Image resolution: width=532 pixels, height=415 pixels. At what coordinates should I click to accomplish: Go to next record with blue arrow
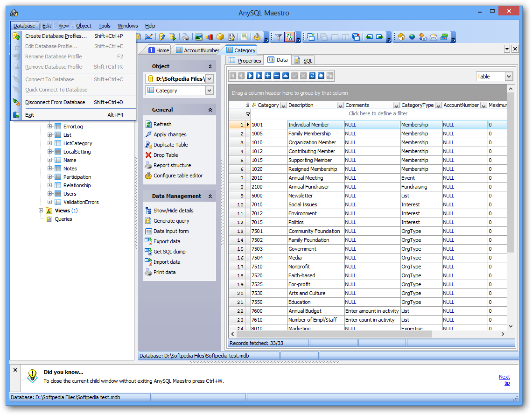click(250, 76)
